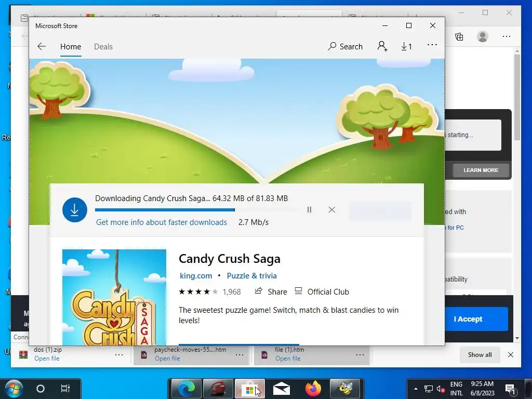Viewport: 532px width, 399px height.
Task: Click Microsoft Store taskbar icon
Action: tap(250, 389)
